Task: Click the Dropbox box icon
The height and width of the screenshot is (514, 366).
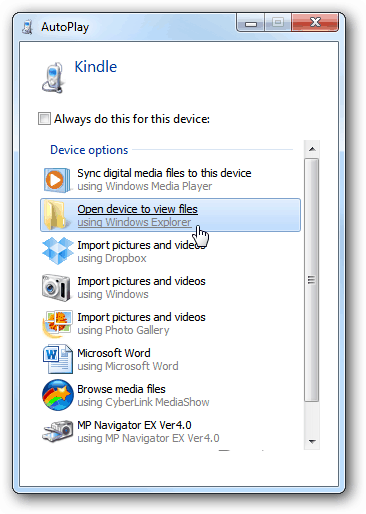Action: coord(58,251)
